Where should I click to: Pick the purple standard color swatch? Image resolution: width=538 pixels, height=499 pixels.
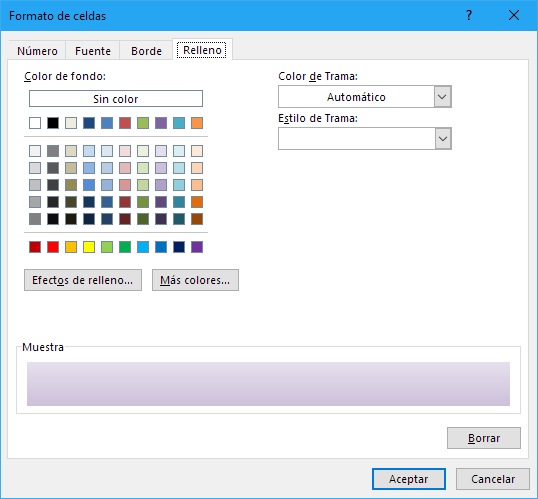click(197, 247)
